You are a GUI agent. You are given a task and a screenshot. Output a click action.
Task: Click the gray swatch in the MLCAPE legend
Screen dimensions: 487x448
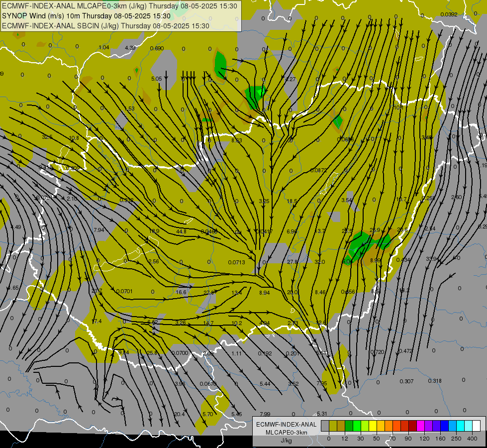[x=325, y=426]
